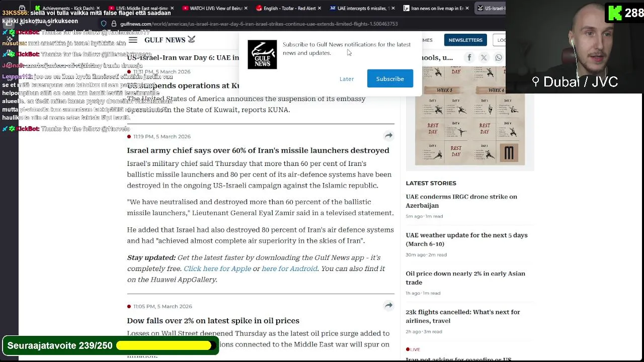This screenshot has width=644, height=362.
Task: Close the LIVE: Middle East real-time tab
Action: (173, 8)
